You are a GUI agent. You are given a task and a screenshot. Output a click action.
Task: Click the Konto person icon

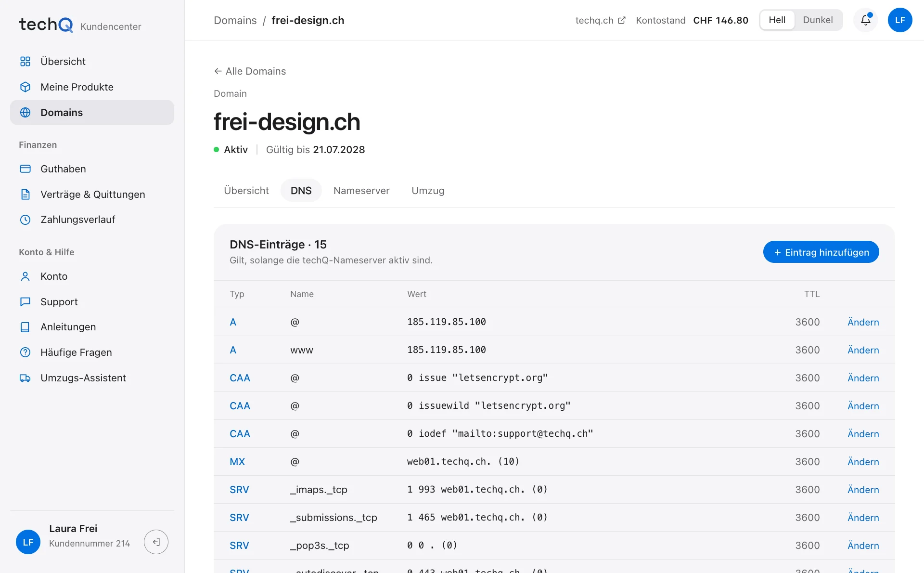[25, 276]
